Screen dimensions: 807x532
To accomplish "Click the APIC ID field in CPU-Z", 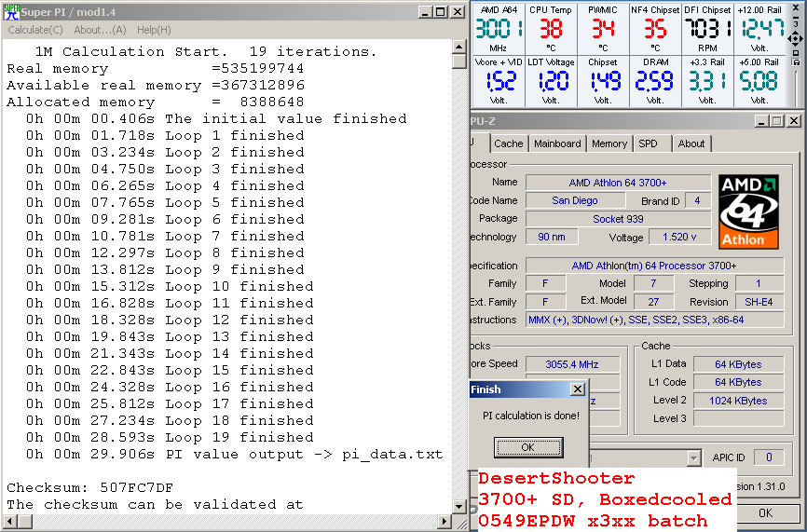I will click(769, 457).
